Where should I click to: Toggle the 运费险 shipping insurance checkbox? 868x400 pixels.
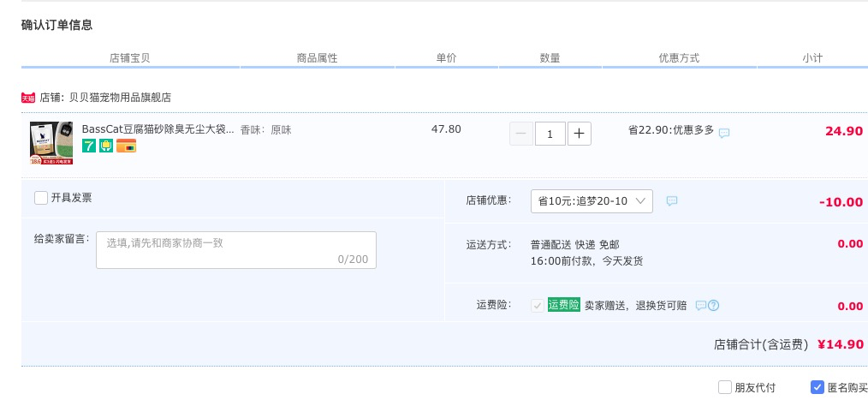coord(538,305)
